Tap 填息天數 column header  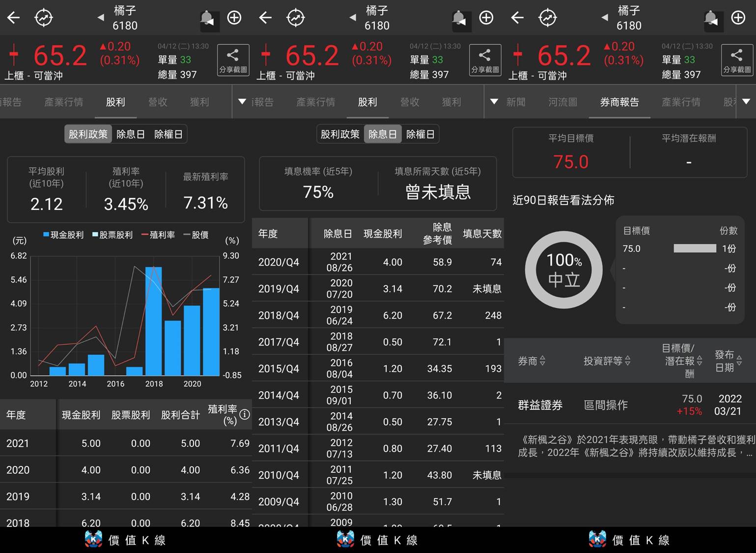pyautogui.click(x=482, y=233)
